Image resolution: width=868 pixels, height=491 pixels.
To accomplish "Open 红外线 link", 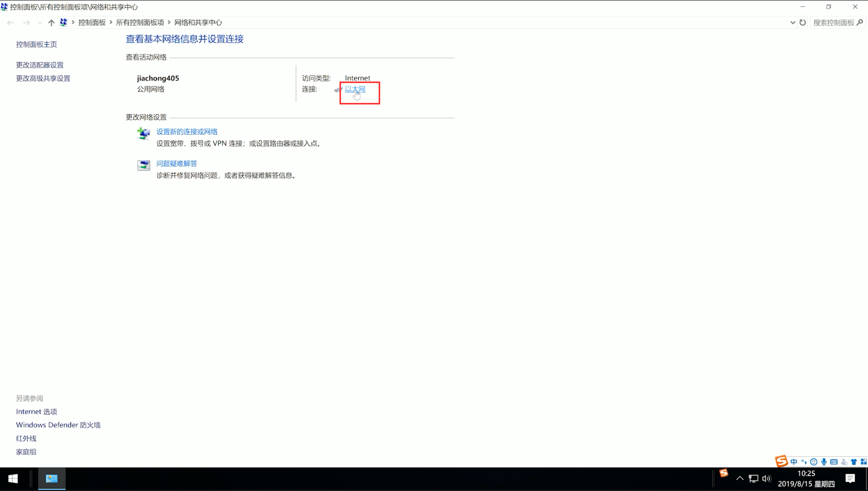I will point(26,438).
